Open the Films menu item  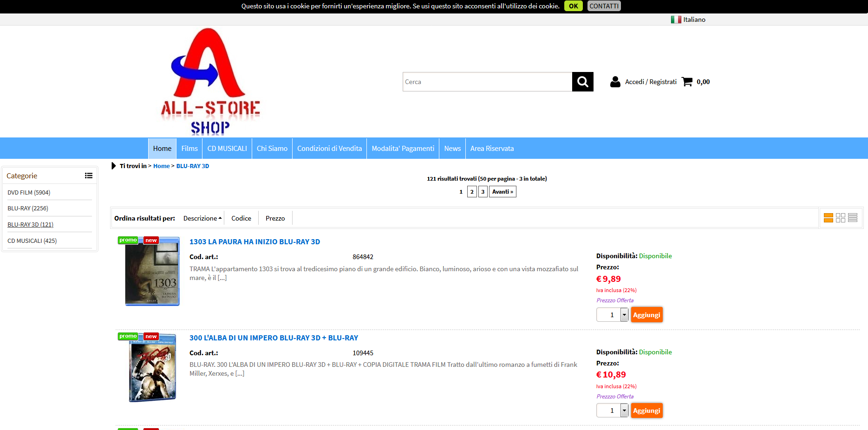[x=189, y=149]
